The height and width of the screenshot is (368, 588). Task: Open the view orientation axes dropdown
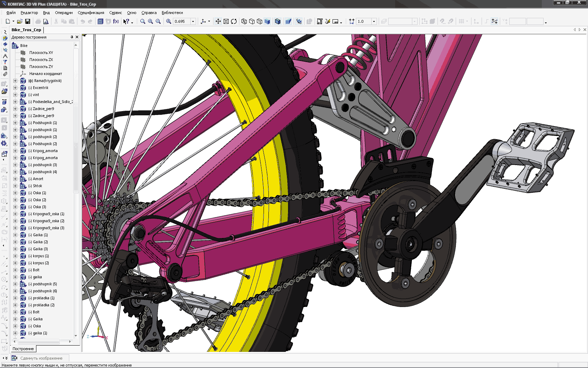(209, 21)
